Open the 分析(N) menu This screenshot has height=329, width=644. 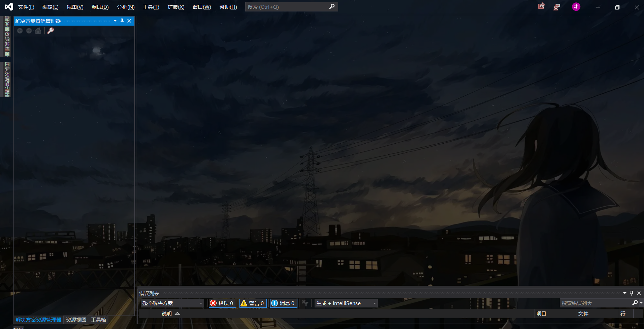coord(126,7)
